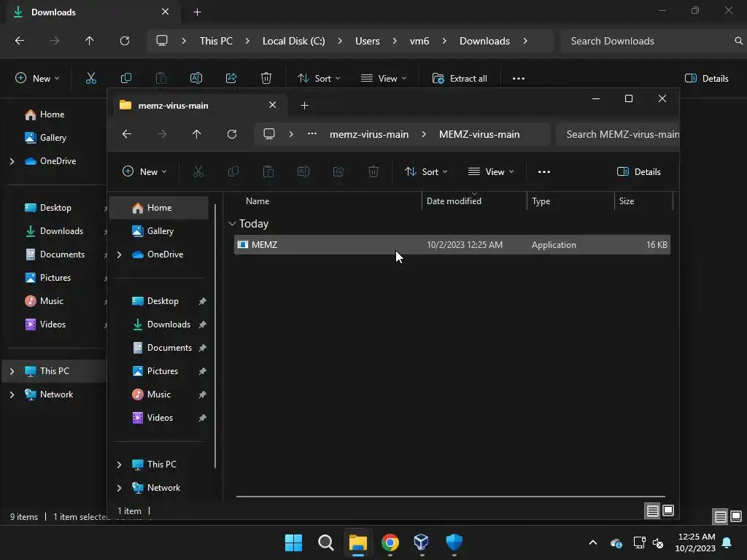Click Search MEMZ-virus-main field
The height and width of the screenshot is (560, 747).
618,134
